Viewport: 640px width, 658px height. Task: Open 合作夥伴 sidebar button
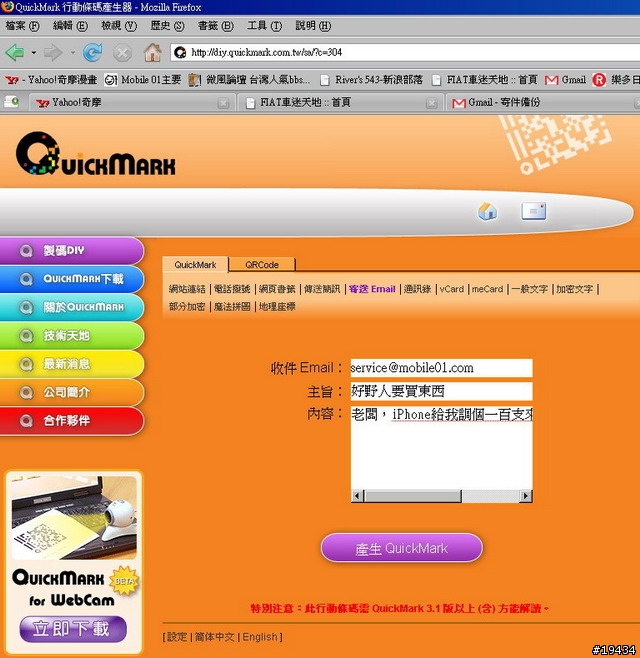tap(72, 420)
